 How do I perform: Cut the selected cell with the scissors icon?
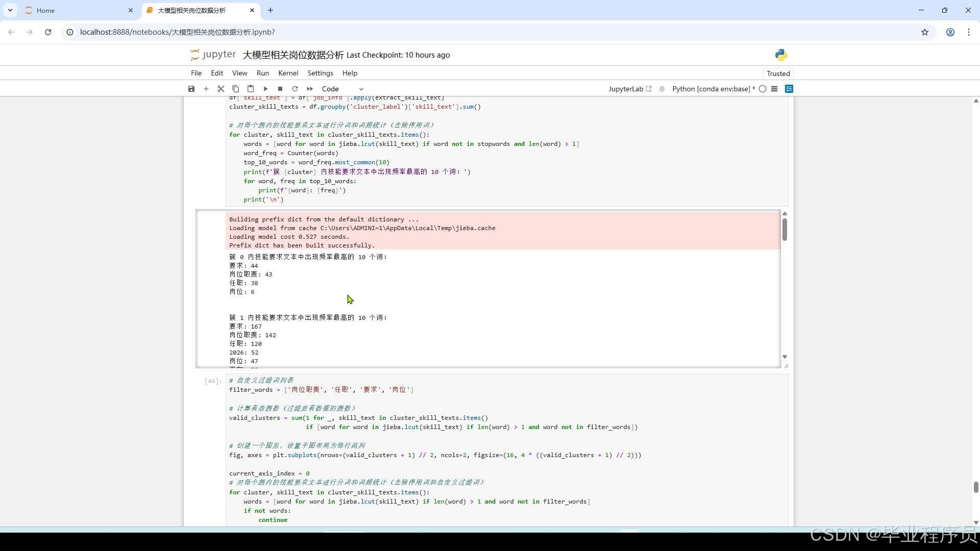(x=221, y=89)
